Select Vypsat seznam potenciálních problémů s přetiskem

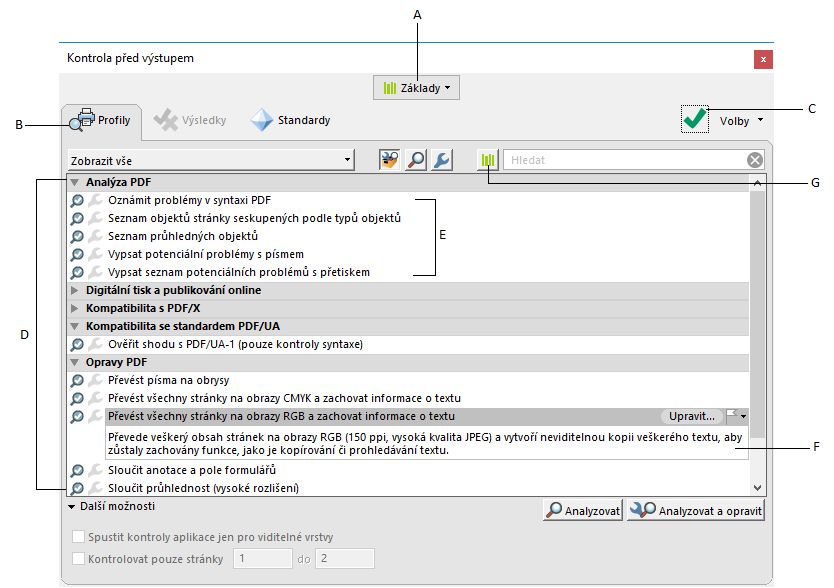pyautogui.click(x=239, y=272)
